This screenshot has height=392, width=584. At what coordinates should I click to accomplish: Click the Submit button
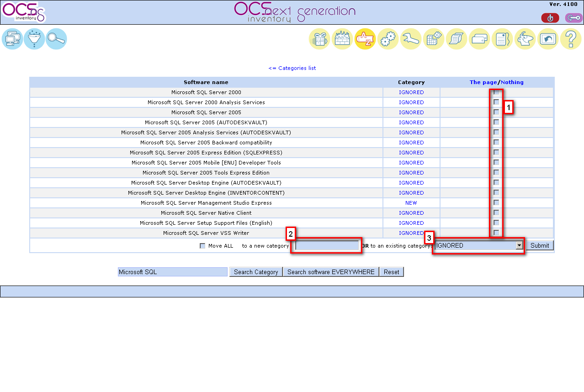click(x=540, y=245)
